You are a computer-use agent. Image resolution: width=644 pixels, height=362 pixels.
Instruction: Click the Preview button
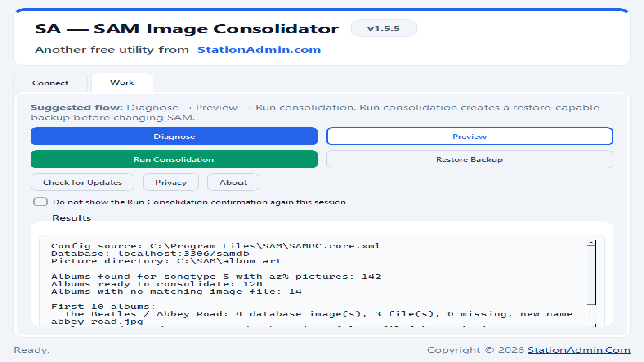coord(469,136)
